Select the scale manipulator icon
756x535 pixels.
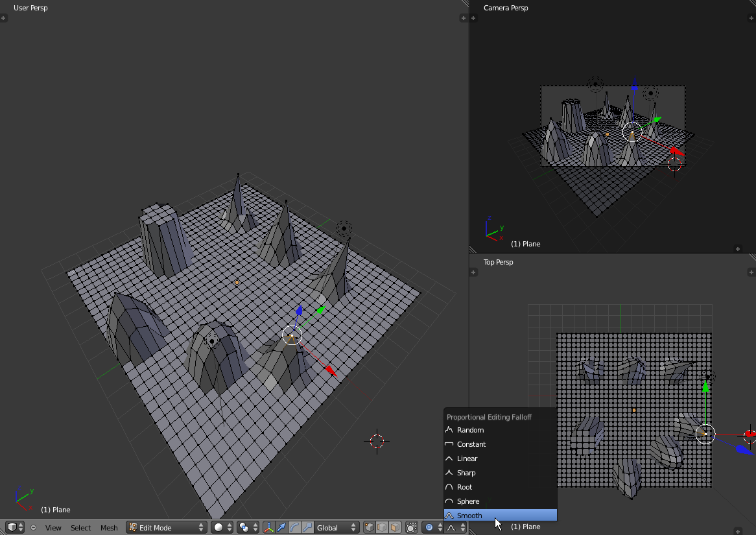(x=307, y=527)
